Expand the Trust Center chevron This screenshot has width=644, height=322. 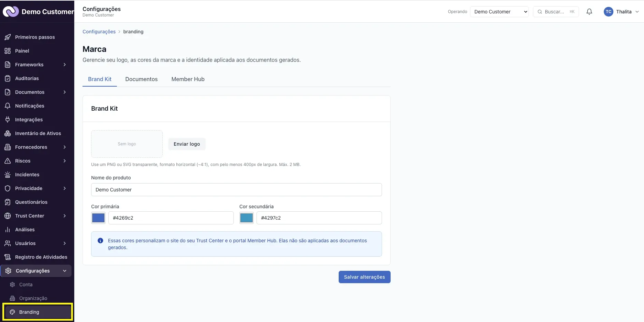pos(65,216)
